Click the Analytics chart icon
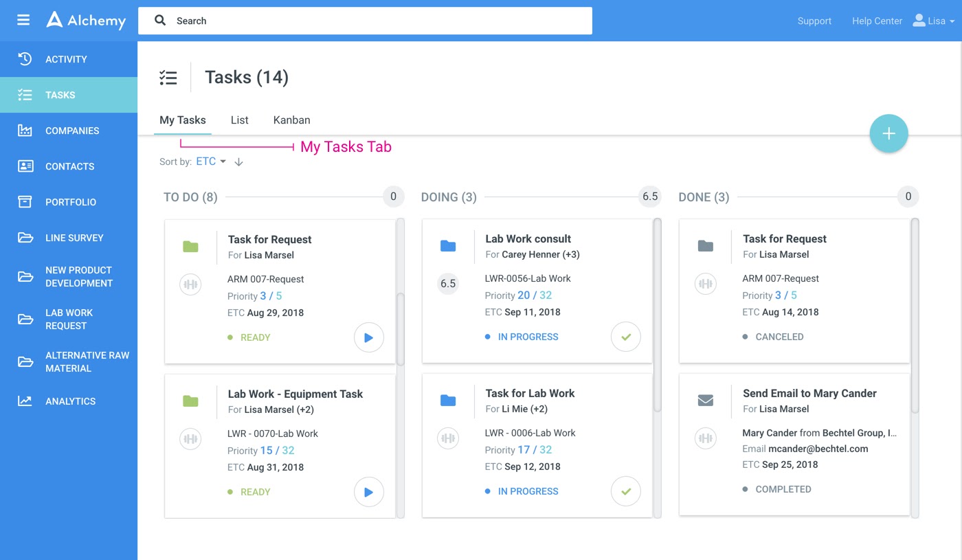 (25, 401)
